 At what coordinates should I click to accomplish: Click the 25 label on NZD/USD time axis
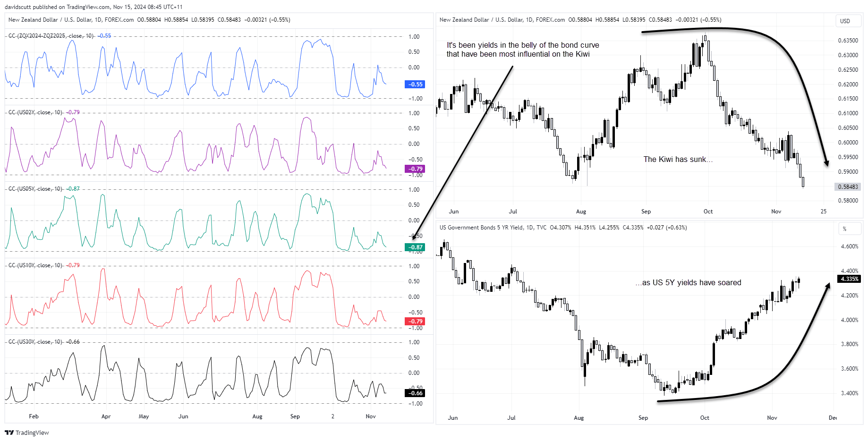824,212
